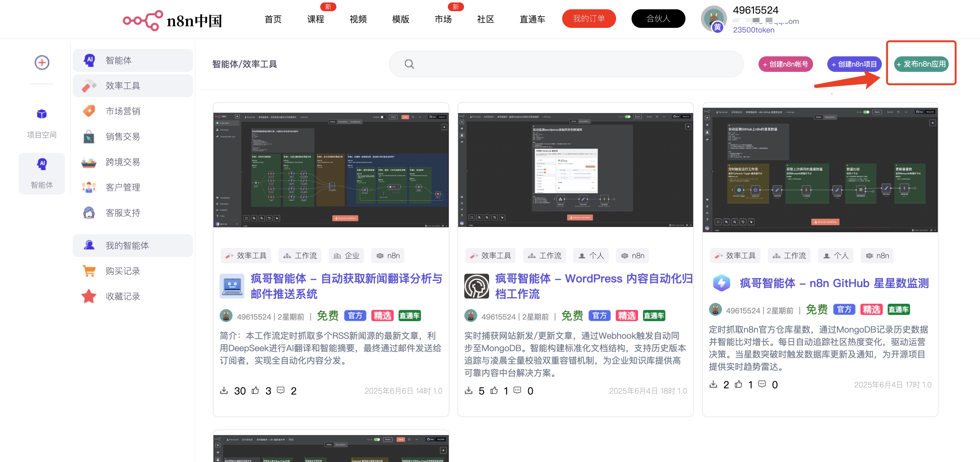Like the news translation card

pos(256,390)
